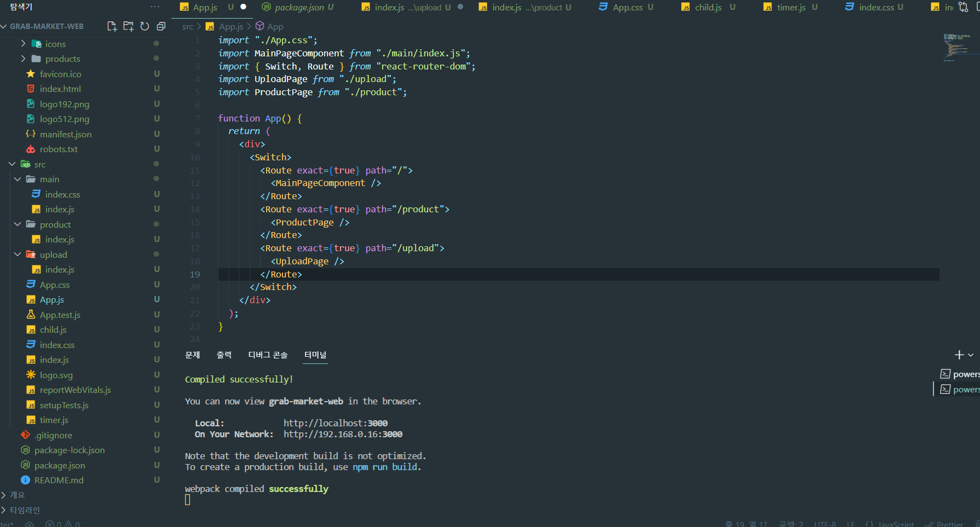Open problems via errors and warnings counter
Image resolution: width=980 pixels, height=527 pixels.
[63, 524]
